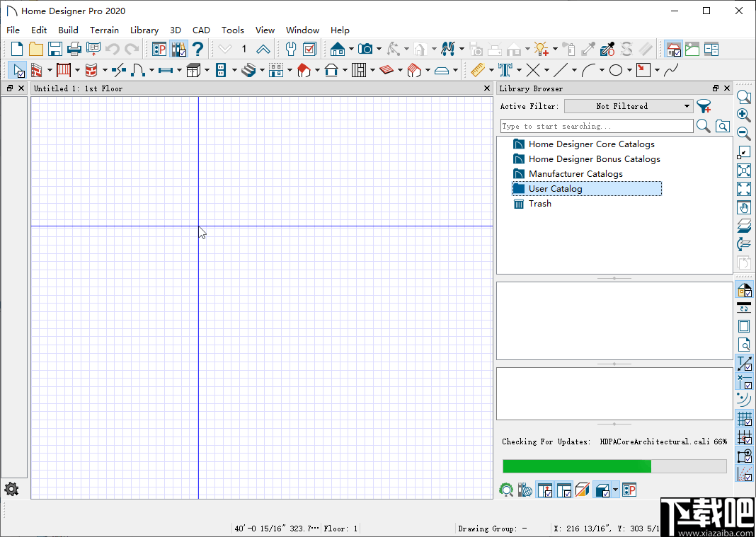Toggle the Library Browser bookshelf button
This screenshot has height=537, width=756.
[178, 49]
